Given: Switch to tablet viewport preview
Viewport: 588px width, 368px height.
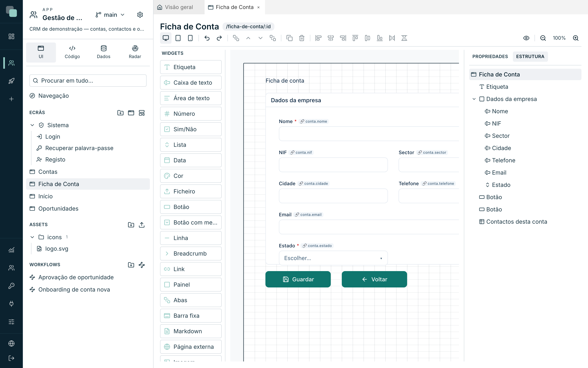Looking at the screenshot, I should [x=178, y=38].
